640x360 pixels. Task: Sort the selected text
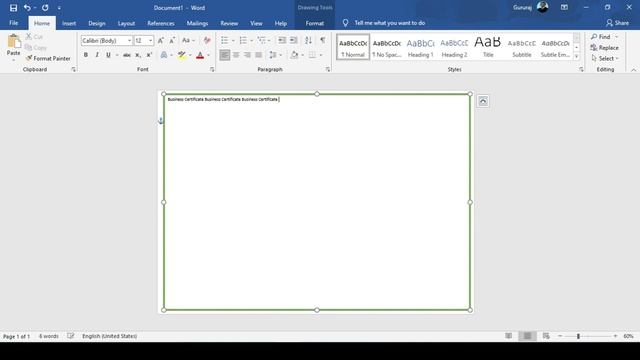point(309,40)
